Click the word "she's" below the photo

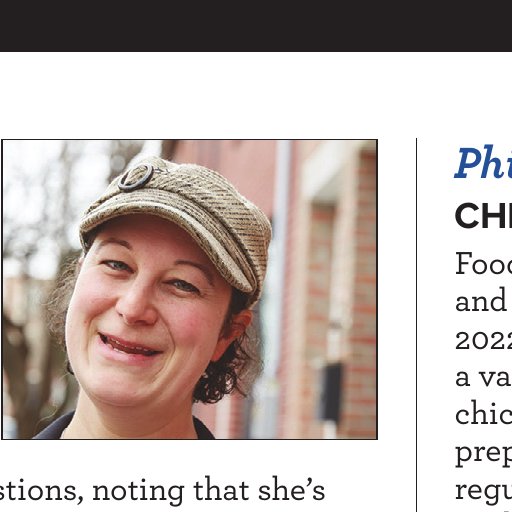pos(292,490)
